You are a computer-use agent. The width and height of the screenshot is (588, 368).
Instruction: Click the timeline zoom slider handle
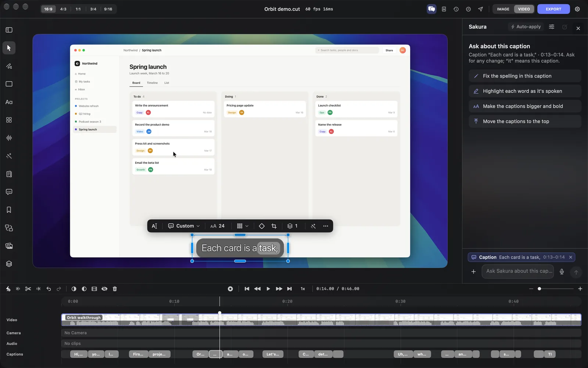point(539,289)
